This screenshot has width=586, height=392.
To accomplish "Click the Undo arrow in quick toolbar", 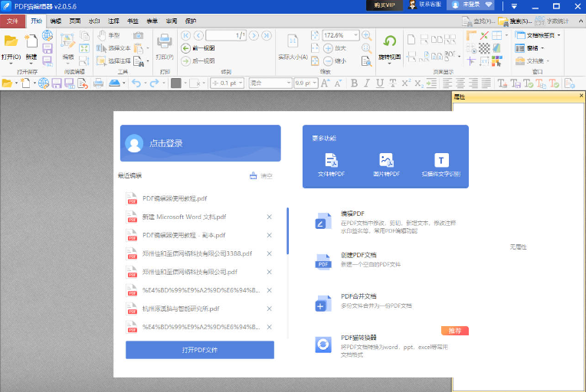I will [x=136, y=83].
